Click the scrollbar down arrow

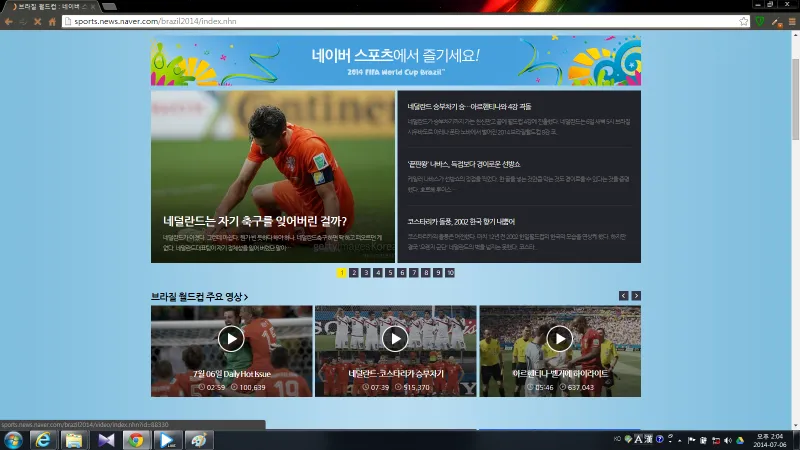pos(795,426)
